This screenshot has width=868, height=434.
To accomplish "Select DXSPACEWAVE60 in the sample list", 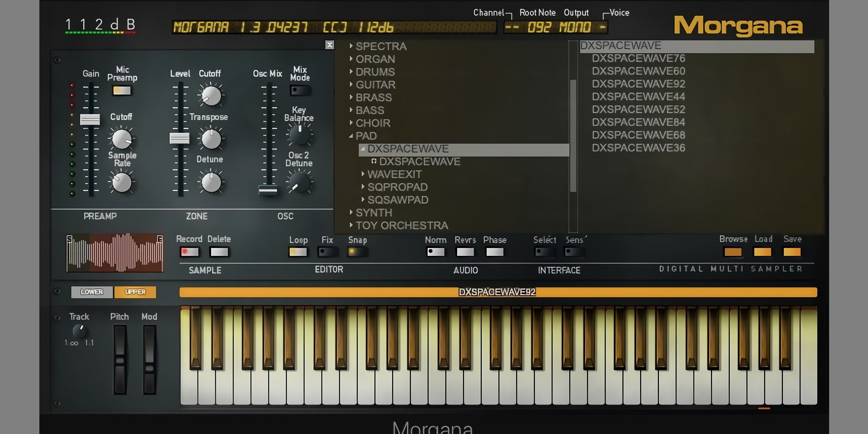I will 638,71.
